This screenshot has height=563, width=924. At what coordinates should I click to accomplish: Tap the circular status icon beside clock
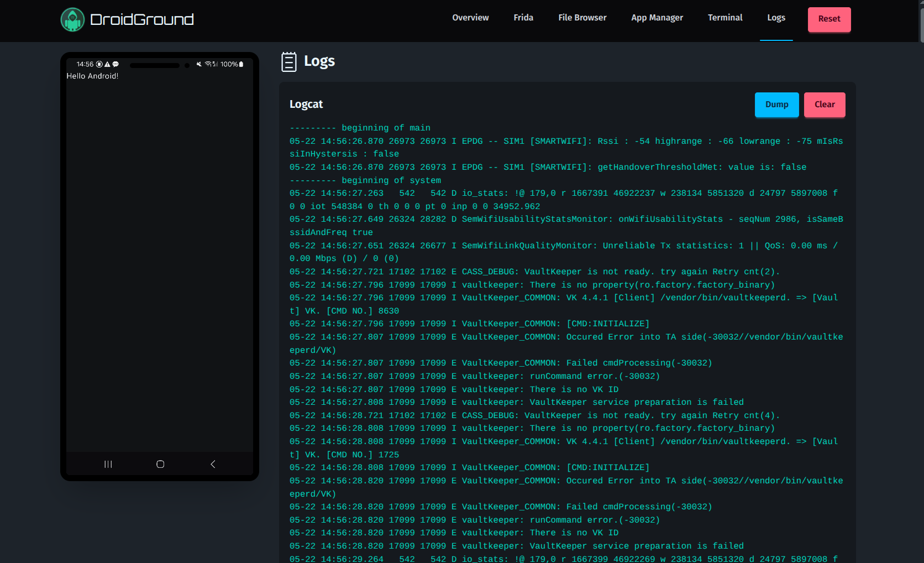[99, 64]
